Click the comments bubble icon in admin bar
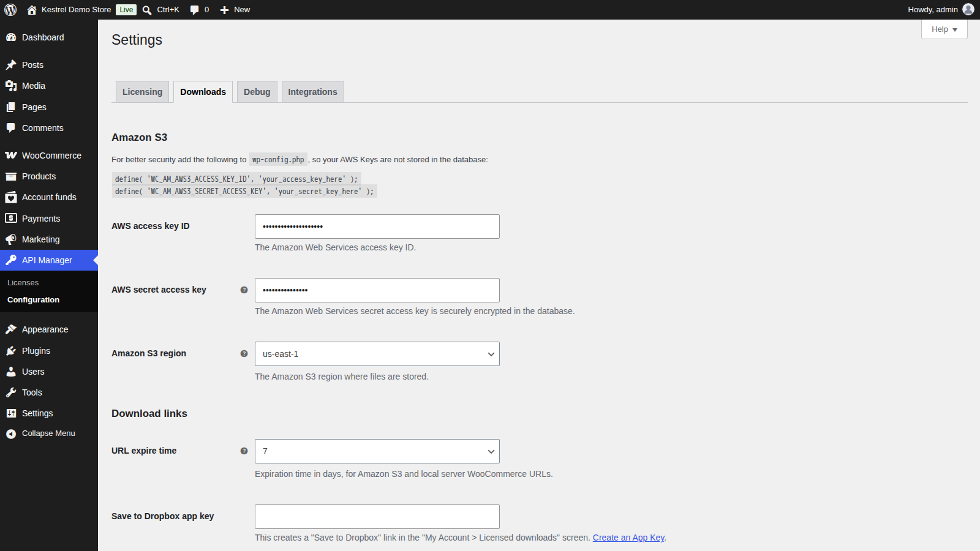The image size is (980, 551). tap(194, 10)
